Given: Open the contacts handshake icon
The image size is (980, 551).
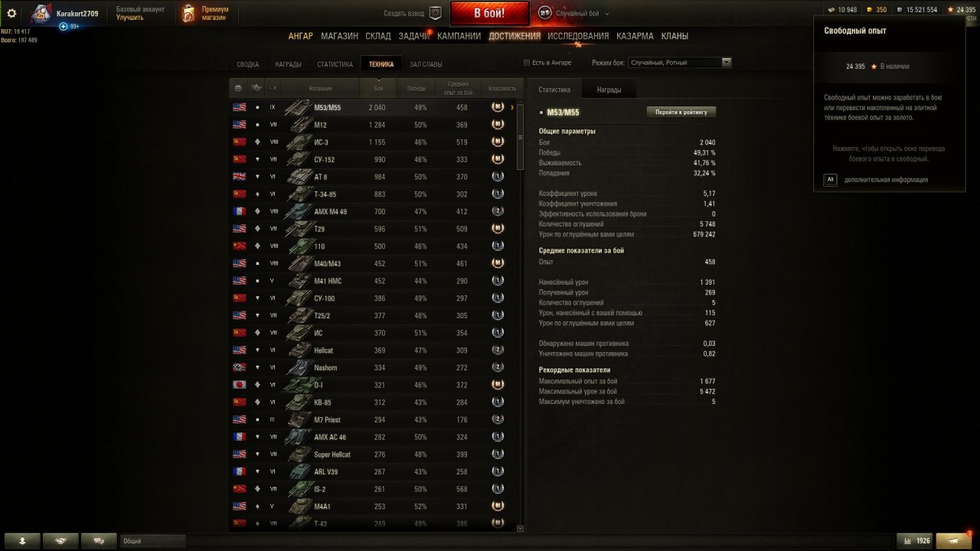Looking at the screenshot, I should [x=60, y=541].
